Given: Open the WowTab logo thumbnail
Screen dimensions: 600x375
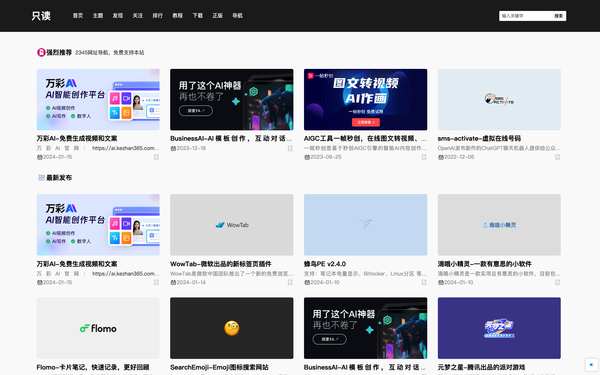Looking at the screenshot, I should click(x=232, y=225).
